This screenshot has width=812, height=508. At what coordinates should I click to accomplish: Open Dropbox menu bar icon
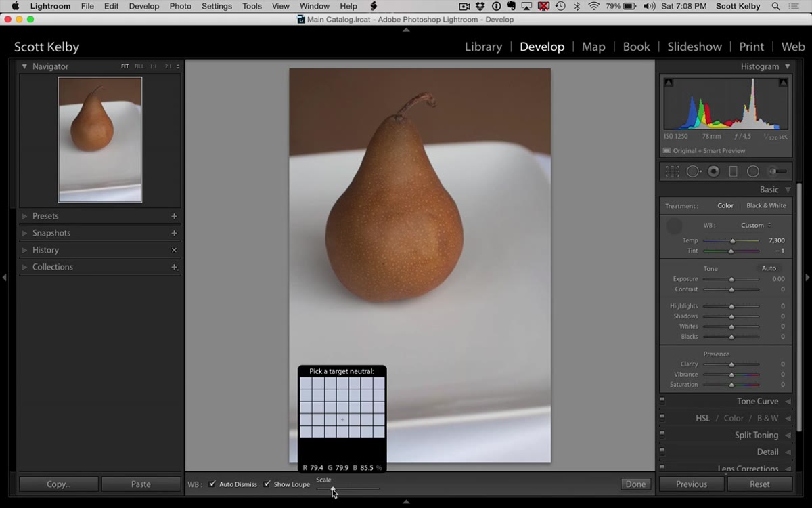[480, 6]
